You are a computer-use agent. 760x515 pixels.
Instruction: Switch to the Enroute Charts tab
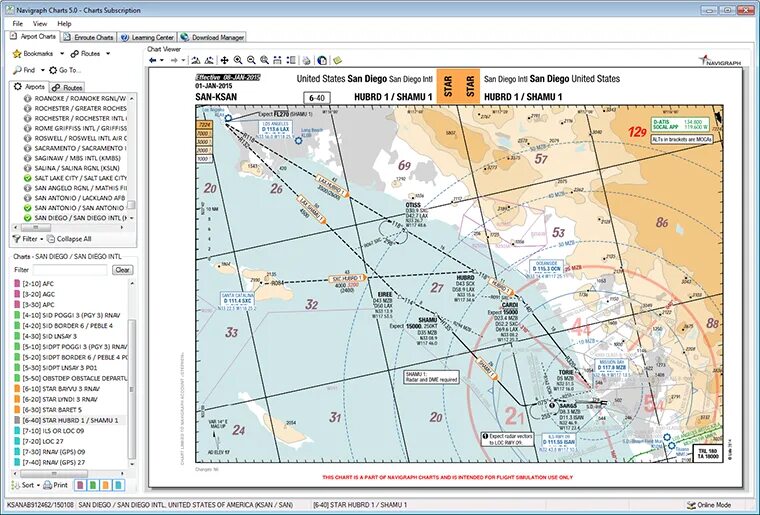89,37
